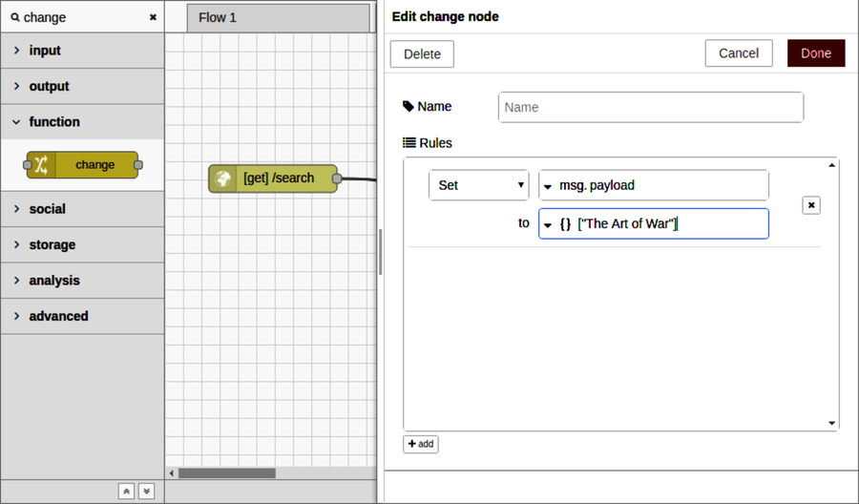Click Done to save the node

click(816, 53)
